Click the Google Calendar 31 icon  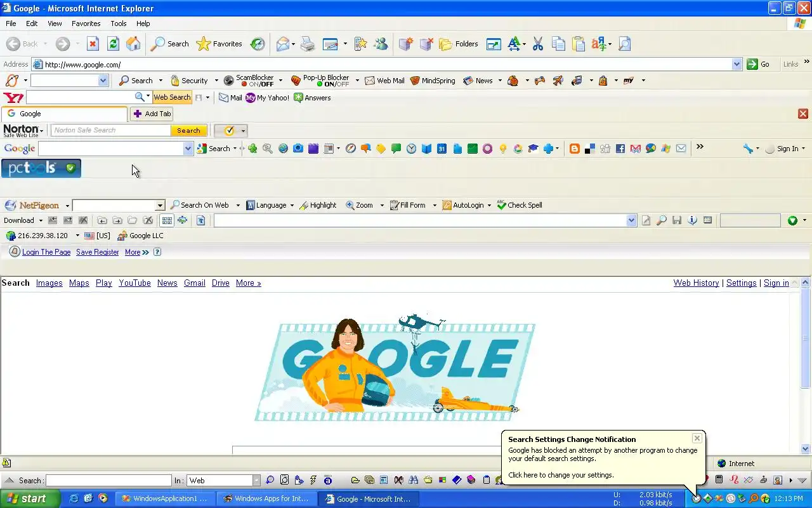(442, 149)
